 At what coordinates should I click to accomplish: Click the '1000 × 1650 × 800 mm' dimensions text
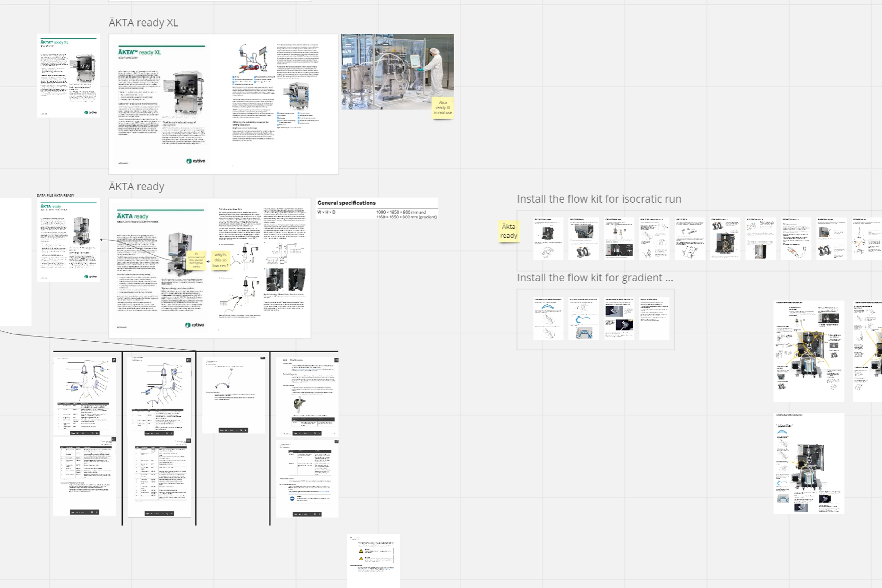click(x=397, y=212)
